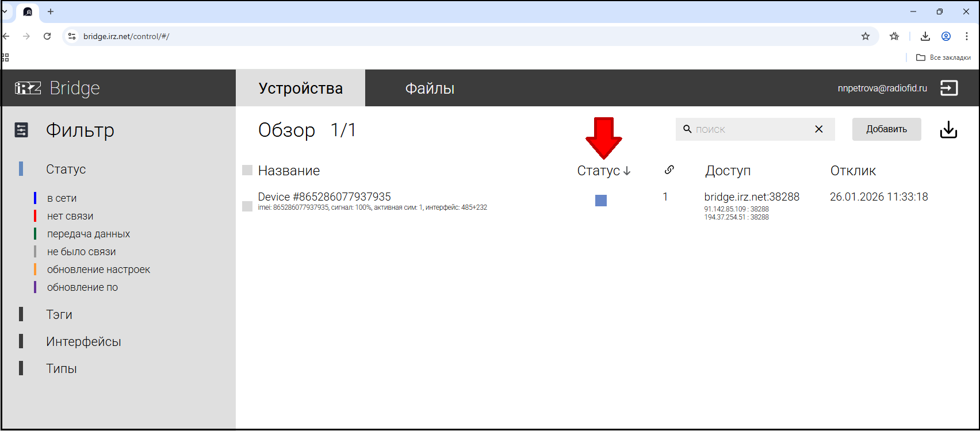Image resolution: width=980 pixels, height=431 pixels.
Task: Click the logout icon next to email
Action: [x=948, y=88]
